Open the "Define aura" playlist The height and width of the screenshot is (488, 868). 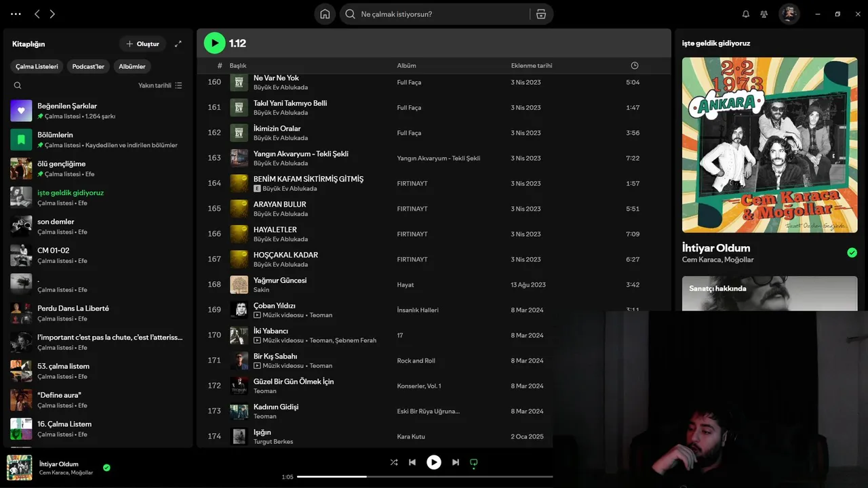(98, 400)
